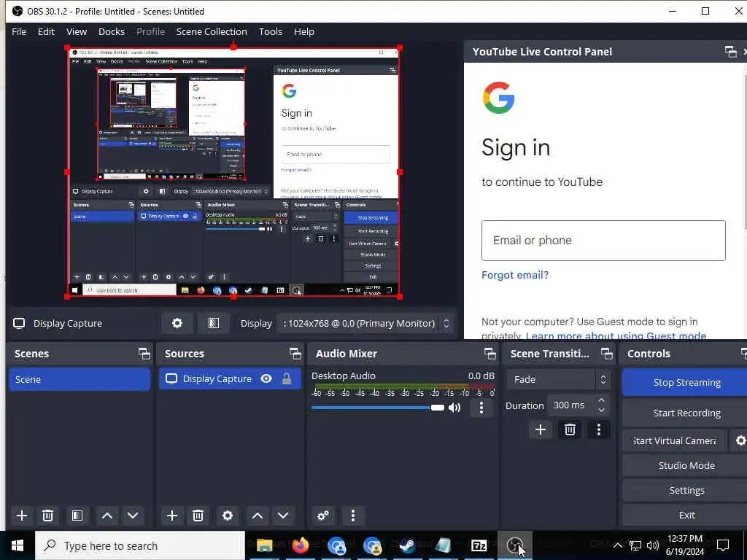This screenshot has height=560, width=747.
Task: Click Start Recording button
Action: tap(686, 413)
